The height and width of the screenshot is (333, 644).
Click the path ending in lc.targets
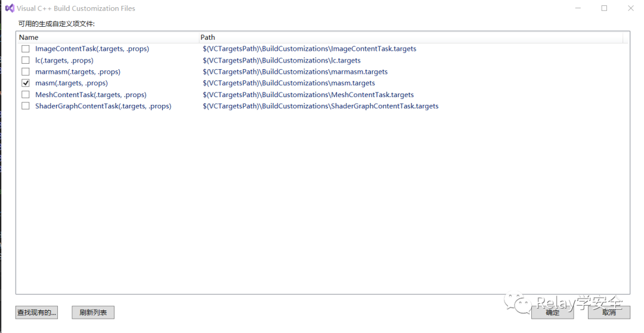coord(281,60)
